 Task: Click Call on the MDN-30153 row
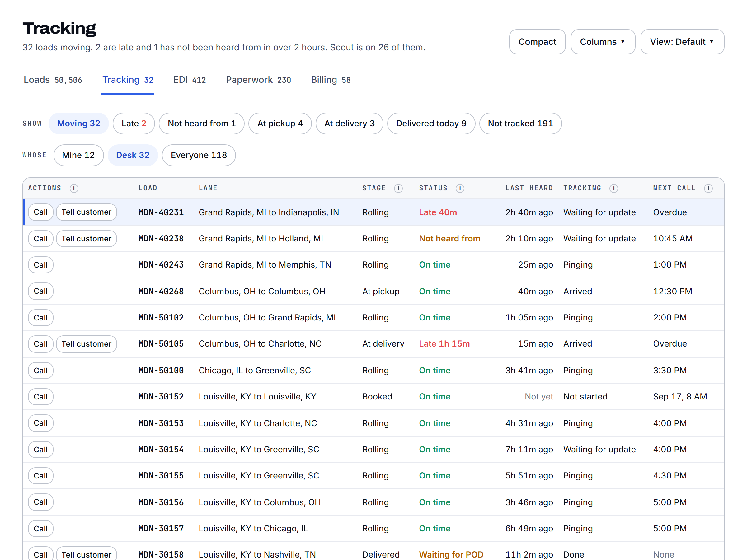(40, 423)
